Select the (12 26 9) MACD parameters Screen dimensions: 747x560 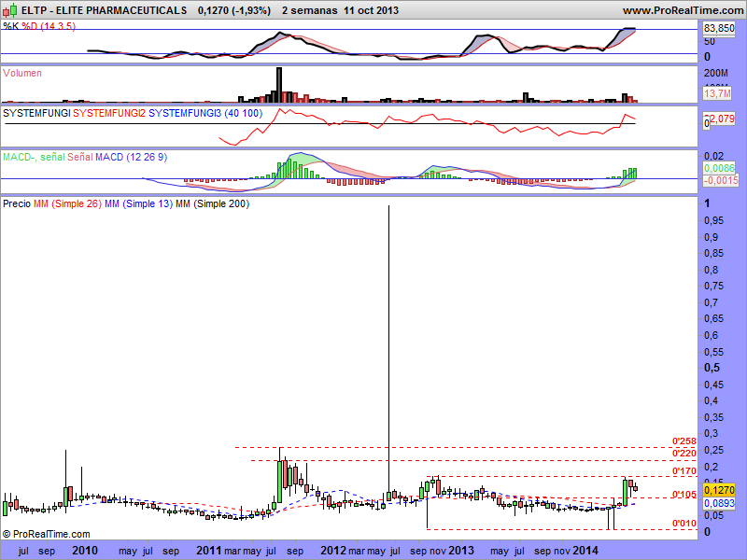click(147, 157)
